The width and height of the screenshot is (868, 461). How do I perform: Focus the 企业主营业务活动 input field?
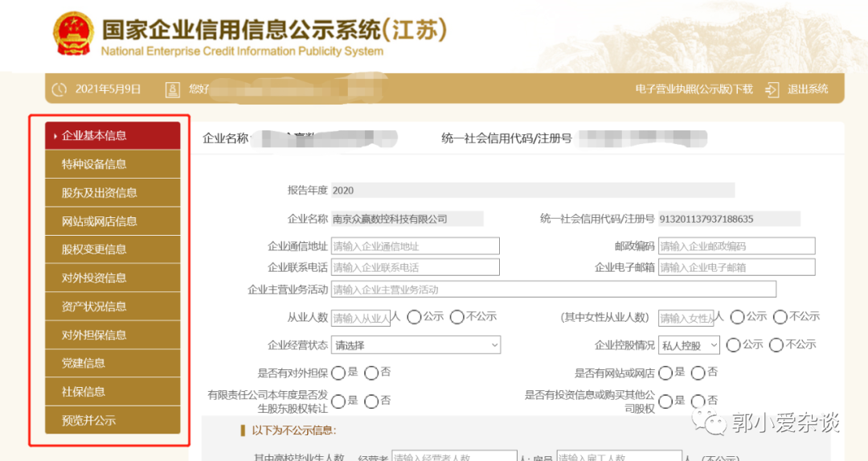pyautogui.click(x=554, y=290)
